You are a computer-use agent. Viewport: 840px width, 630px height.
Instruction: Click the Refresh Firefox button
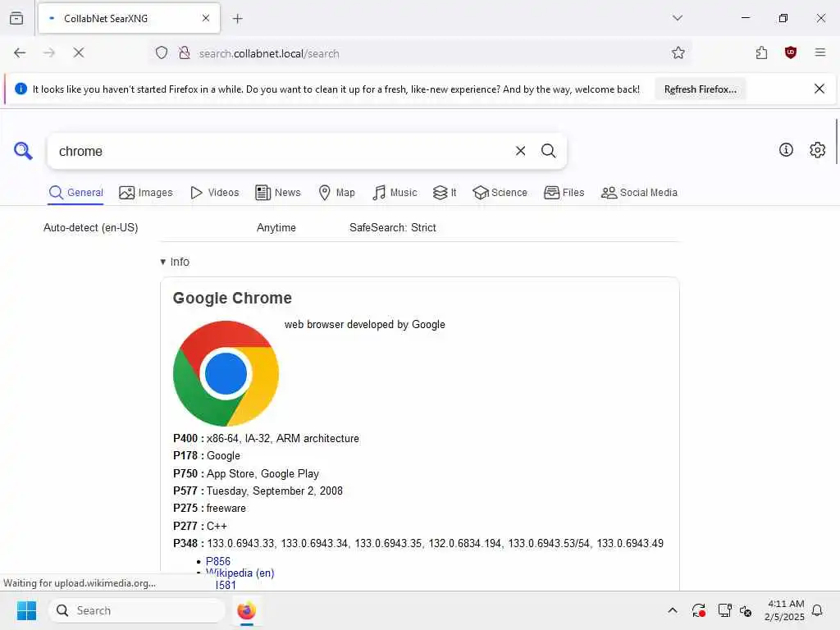pyautogui.click(x=701, y=89)
